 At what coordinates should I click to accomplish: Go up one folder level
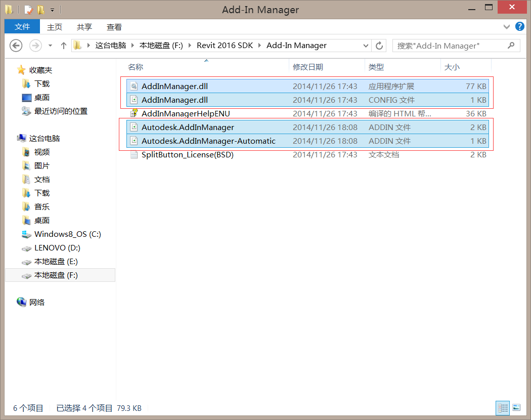click(x=64, y=46)
